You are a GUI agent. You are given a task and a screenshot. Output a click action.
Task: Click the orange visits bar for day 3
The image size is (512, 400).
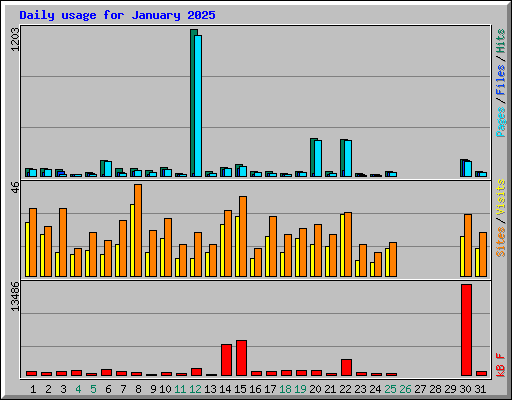(x=63, y=242)
